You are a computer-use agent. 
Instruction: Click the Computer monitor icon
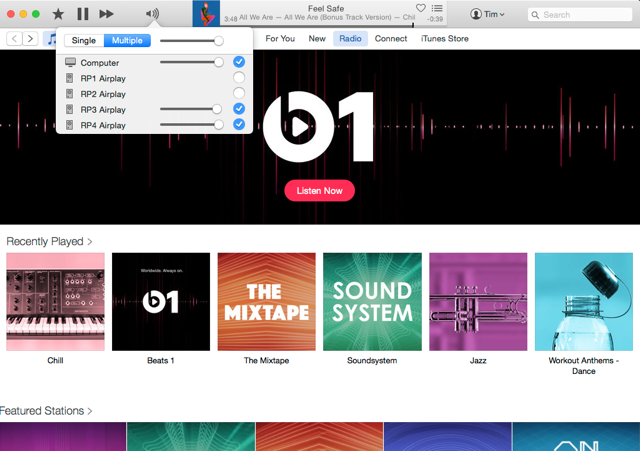70,62
